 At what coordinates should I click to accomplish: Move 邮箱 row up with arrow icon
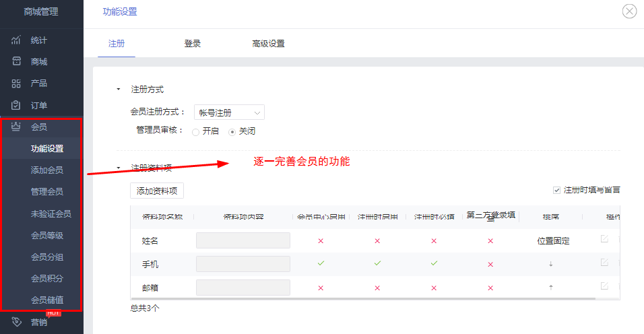pos(551,288)
